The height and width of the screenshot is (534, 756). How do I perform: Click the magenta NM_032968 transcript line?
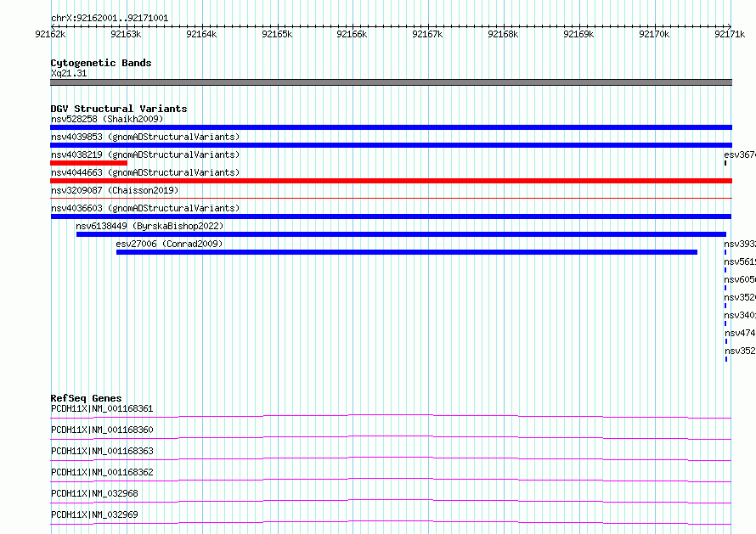click(x=391, y=501)
